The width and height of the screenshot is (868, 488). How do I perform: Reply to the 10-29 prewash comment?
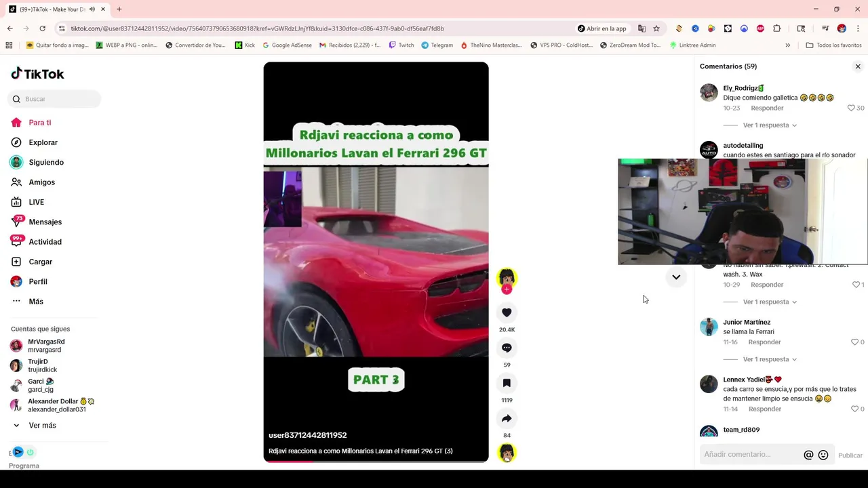click(x=767, y=285)
